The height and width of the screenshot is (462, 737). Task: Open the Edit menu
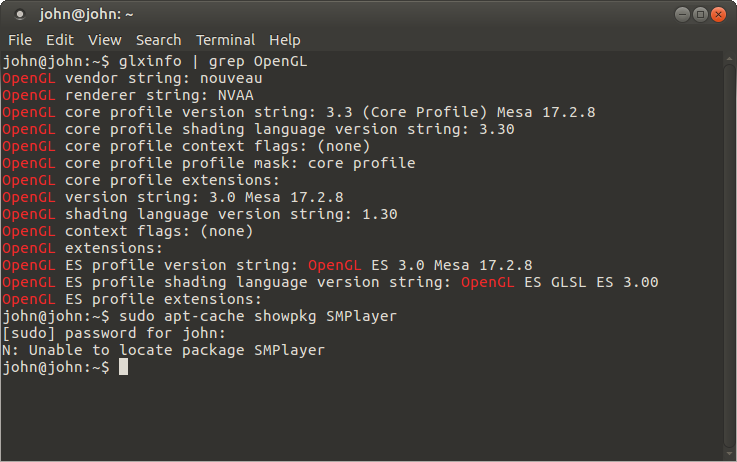click(x=59, y=40)
